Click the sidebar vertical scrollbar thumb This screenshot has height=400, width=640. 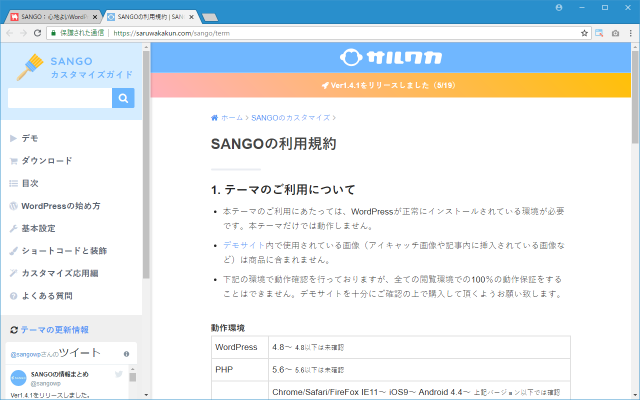(146, 165)
